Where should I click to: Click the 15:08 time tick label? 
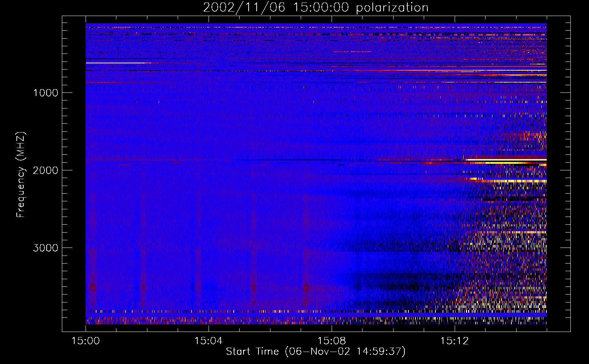coord(332,341)
